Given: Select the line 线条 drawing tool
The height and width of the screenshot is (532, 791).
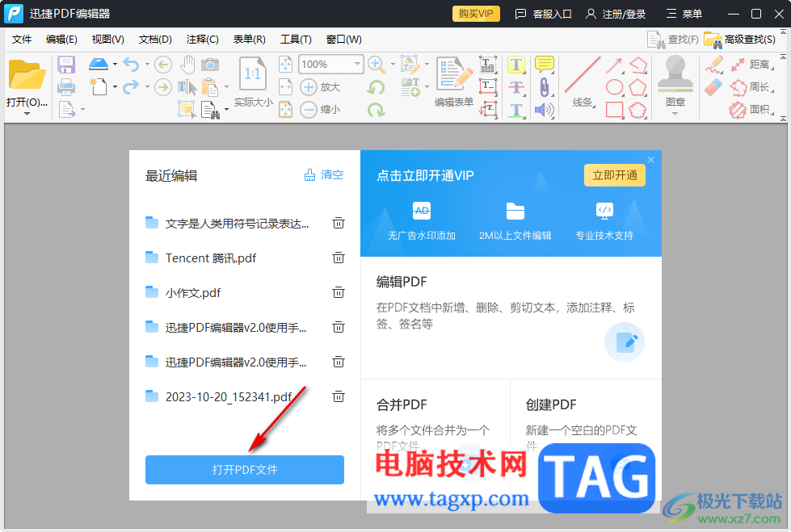Looking at the screenshot, I should point(583,82).
